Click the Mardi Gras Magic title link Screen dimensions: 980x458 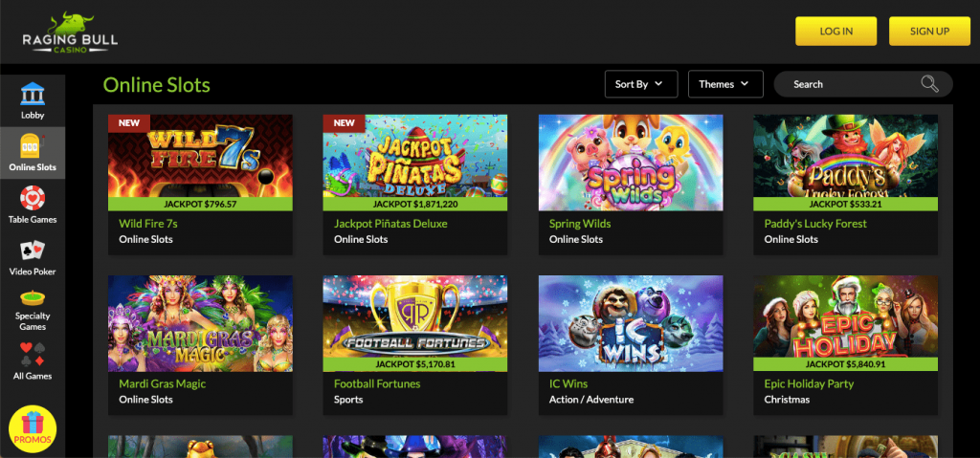(162, 383)
